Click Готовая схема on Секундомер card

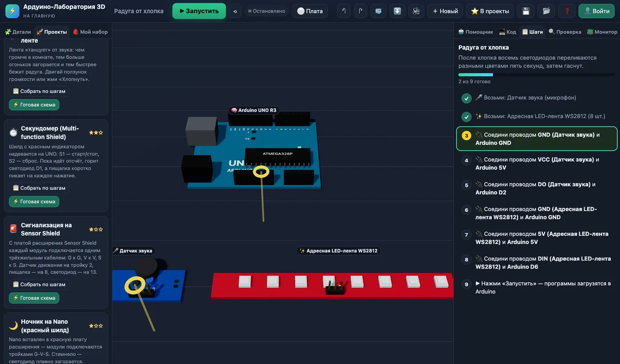click(34, 202)
